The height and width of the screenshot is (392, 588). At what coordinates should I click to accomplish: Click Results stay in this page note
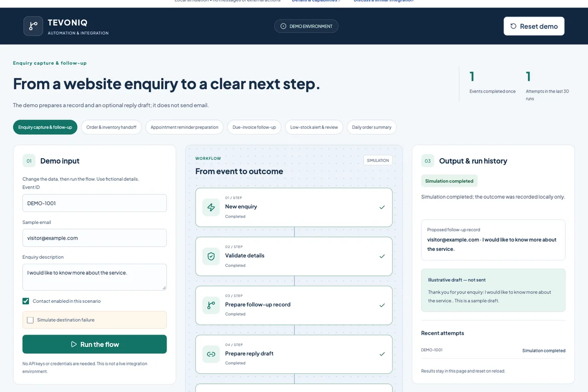(x=463, y=371)
